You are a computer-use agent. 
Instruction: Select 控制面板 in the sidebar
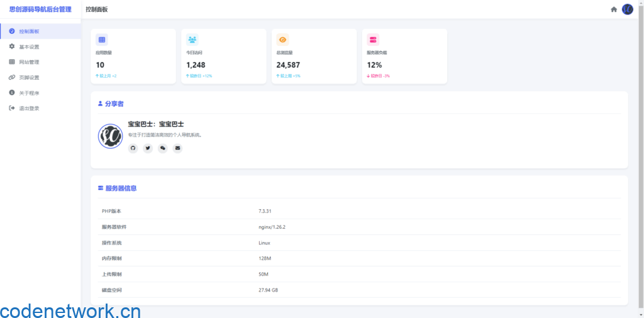29,31
